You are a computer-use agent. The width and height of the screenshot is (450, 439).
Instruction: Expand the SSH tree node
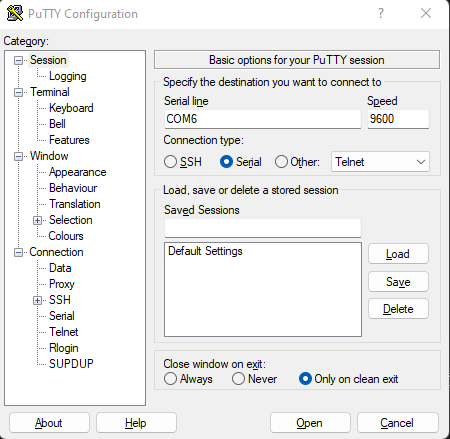pos(37,300)
